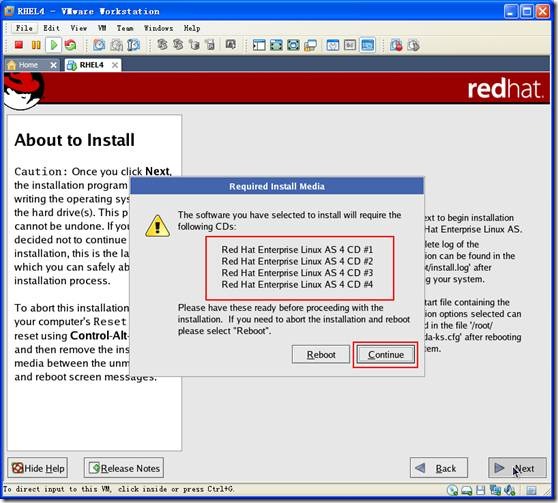Click the yellow warning icon in dialog
Screen dimensions: 558x503
(157, 226)
